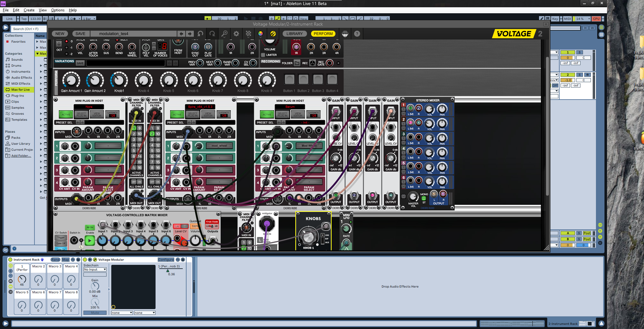644x329 pixels.
Task: Click the NEW button in Voltage
Action: (x=60, y=34)
